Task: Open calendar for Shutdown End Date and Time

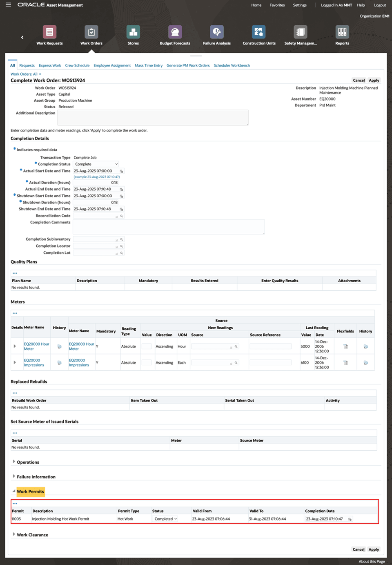Action: pyautogui.click(x=121, y=209)
